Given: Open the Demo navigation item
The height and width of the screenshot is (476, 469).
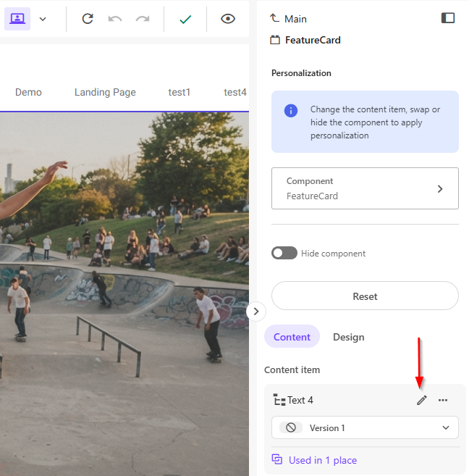Looking at the screenshot, I should 28,92.
